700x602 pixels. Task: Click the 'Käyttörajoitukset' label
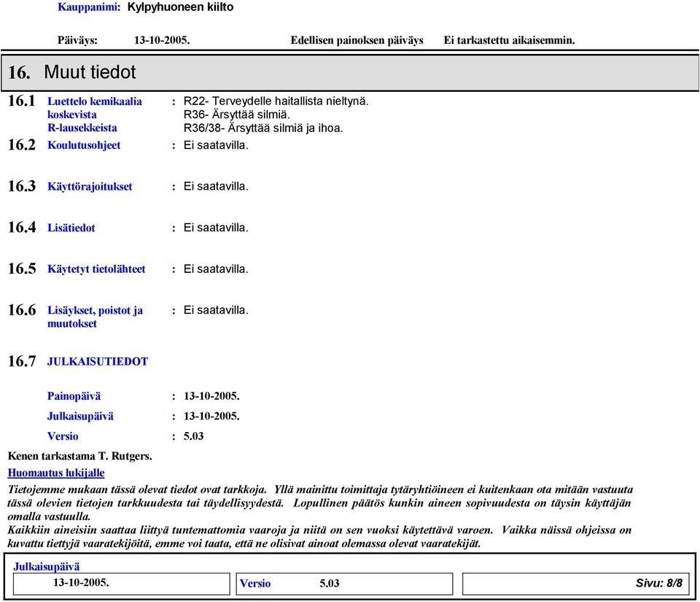[90, 187]
